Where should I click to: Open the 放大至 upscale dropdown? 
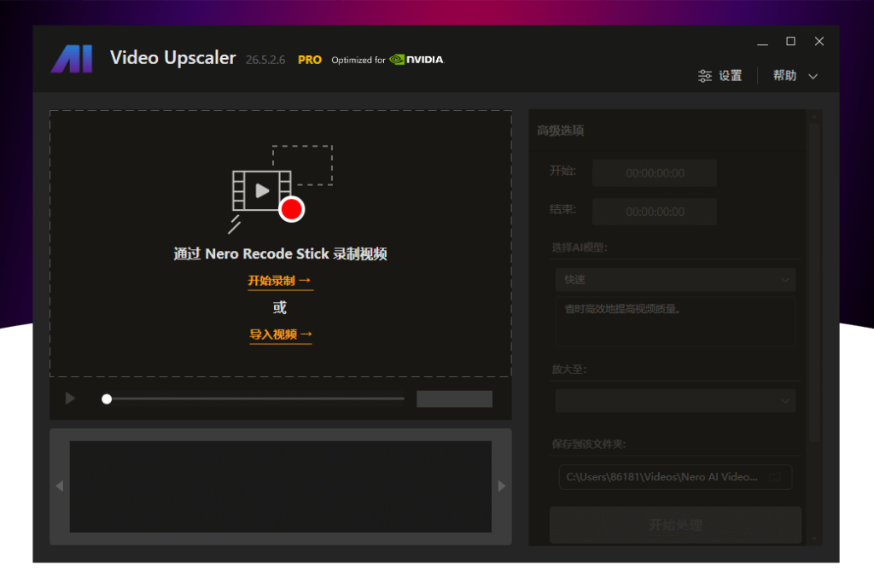tap(675, 401)
